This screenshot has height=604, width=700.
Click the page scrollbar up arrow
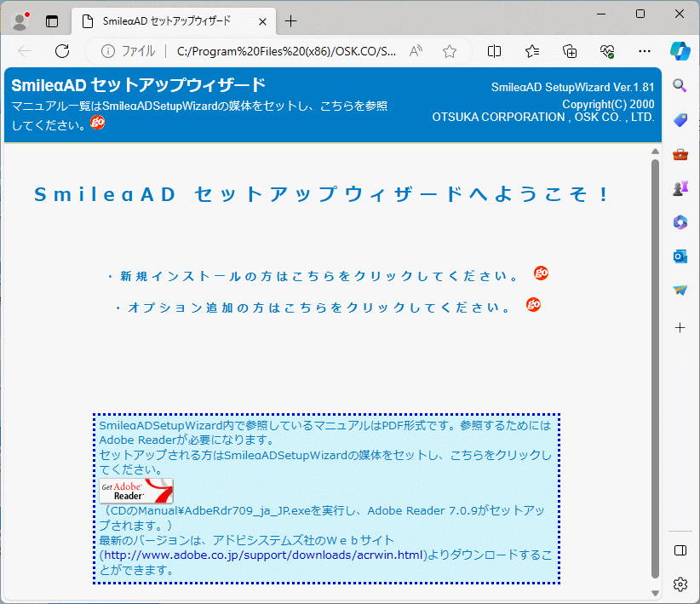tap(655, 152)
